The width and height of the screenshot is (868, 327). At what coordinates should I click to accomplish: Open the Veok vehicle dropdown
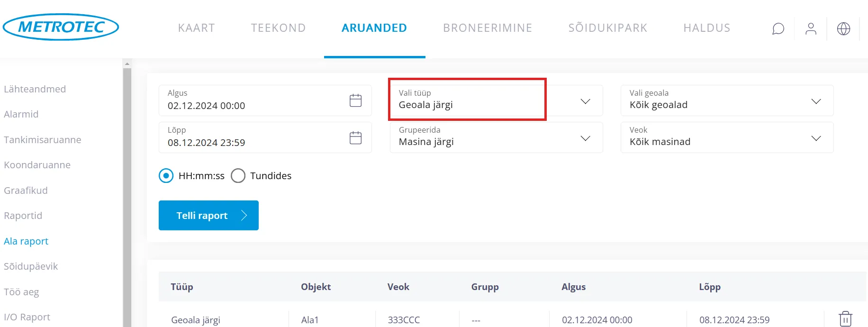815,138
